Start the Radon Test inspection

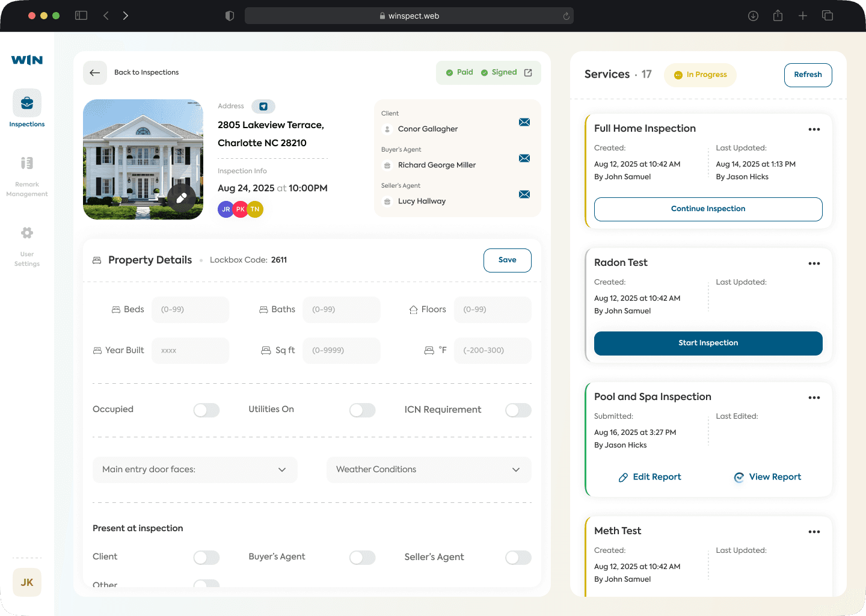(x=708, y=343)
